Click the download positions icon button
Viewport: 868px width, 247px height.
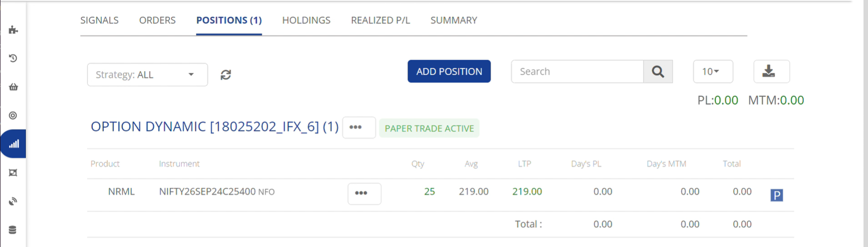tap(771, 71)
